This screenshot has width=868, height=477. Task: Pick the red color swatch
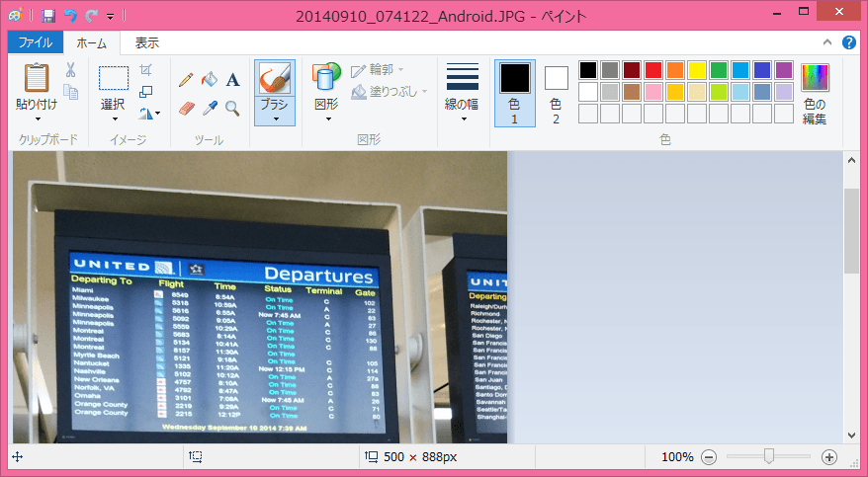(x=653, y=70)
